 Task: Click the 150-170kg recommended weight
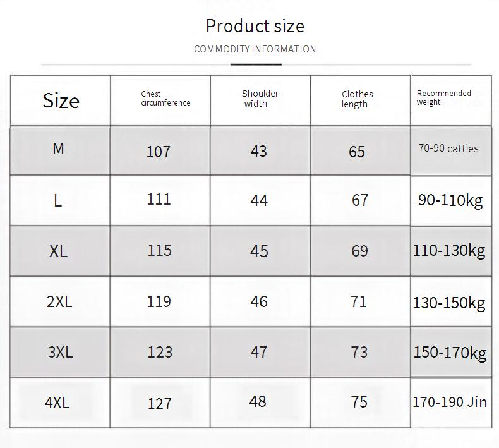pos(450,352)
